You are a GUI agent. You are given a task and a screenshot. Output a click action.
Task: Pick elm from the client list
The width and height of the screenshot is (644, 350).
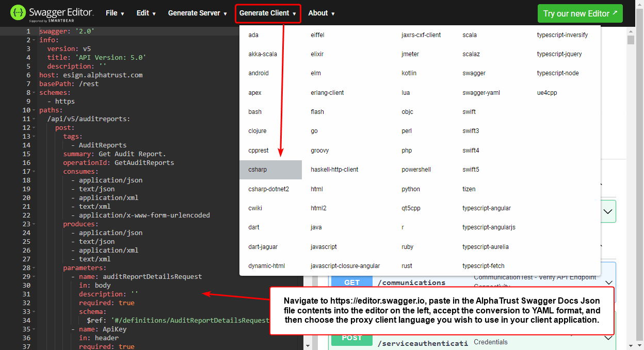click(316, 73)
